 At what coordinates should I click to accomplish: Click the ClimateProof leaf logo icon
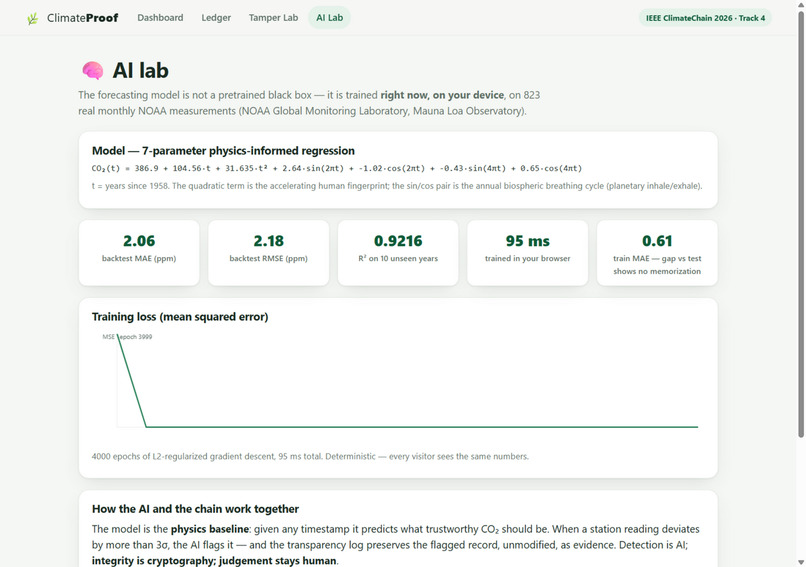click(33, 19)
